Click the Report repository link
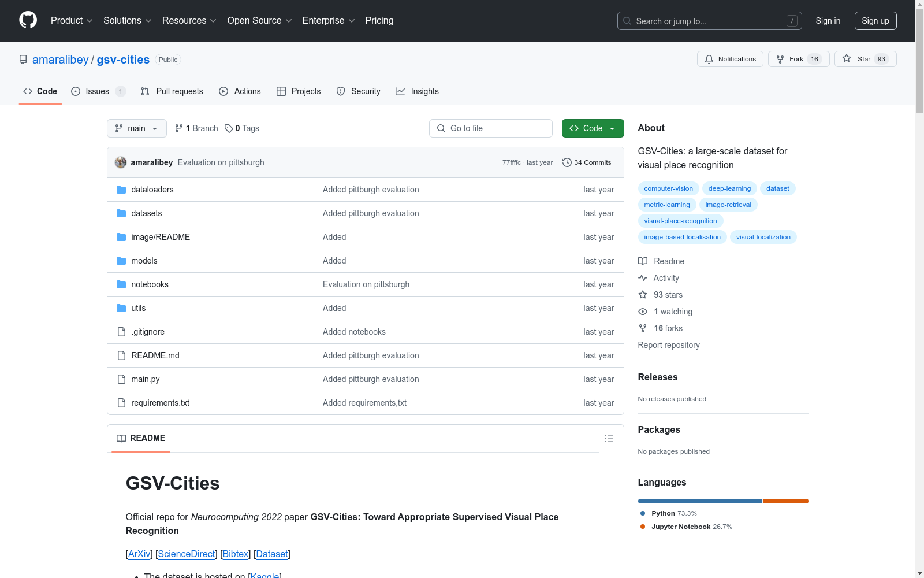The width and height of the screenshot is (924, 578). click(669, 345)
